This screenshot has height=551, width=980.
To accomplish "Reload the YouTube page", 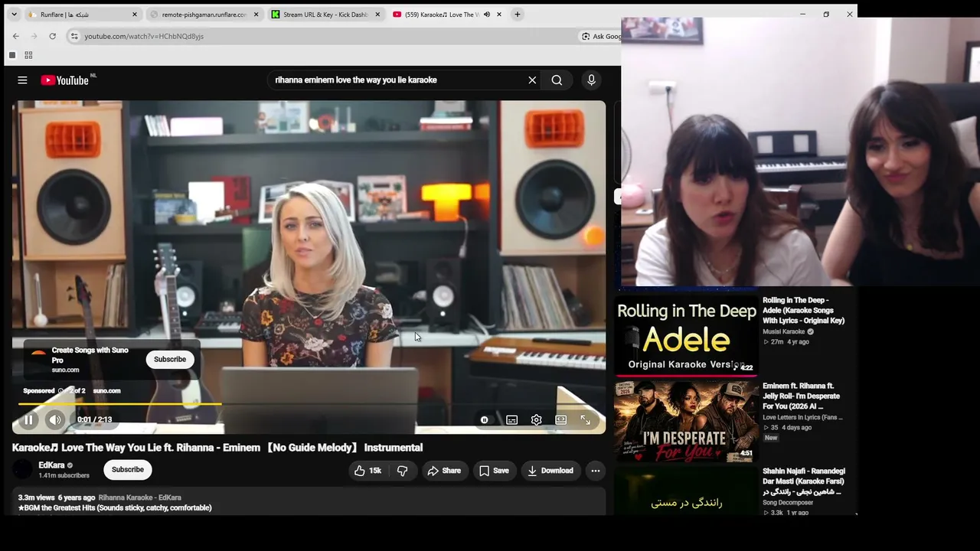I will [52, 36].
